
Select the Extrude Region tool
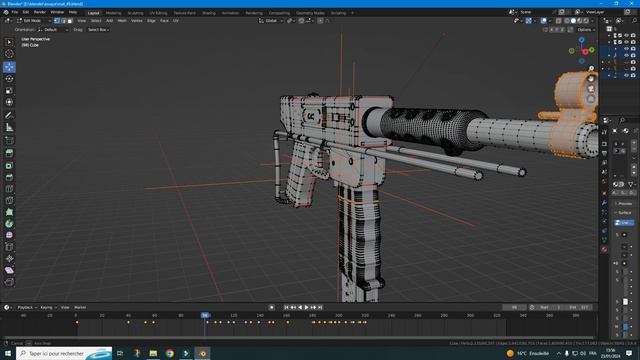9,153
